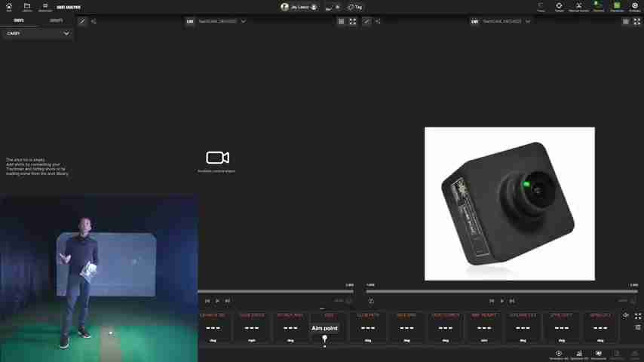Click the screen icon in bottom bar

(599, 354)
